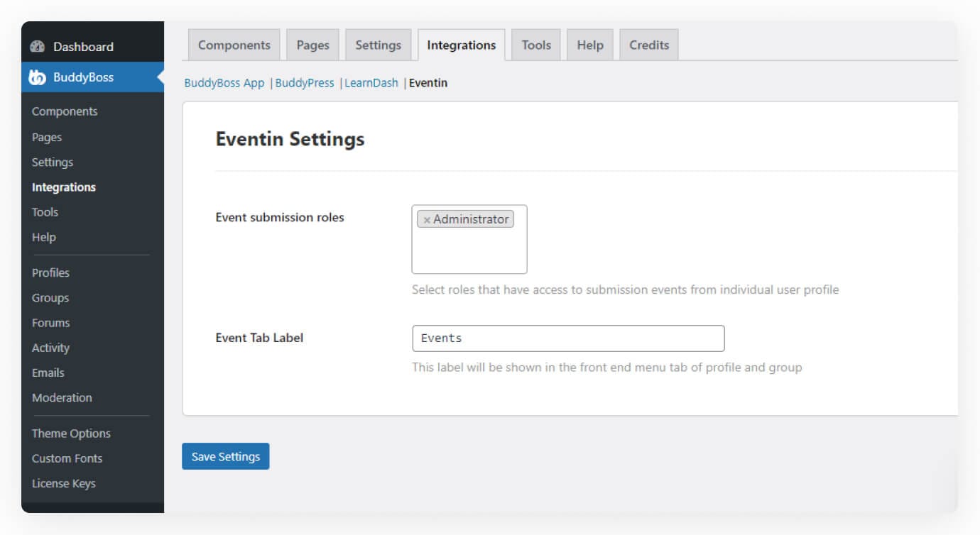This screenshot has width=980, height=535.
Task: Open Tools in the sidebar
Action: coord(45,212)
